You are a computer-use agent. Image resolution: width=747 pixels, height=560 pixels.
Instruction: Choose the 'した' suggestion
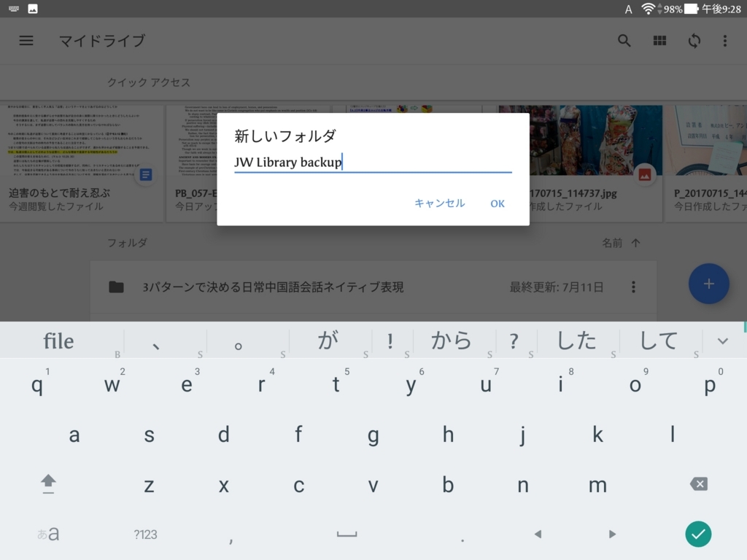tap(576, 341)
